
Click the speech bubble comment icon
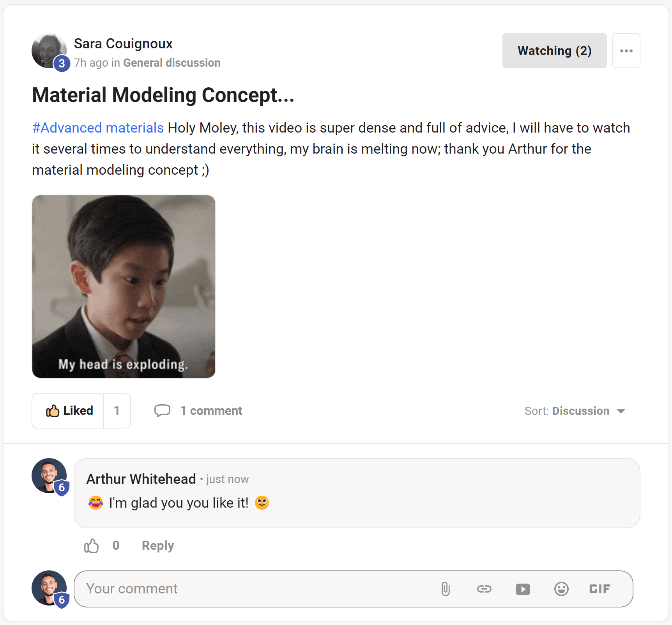coord(162,411)
